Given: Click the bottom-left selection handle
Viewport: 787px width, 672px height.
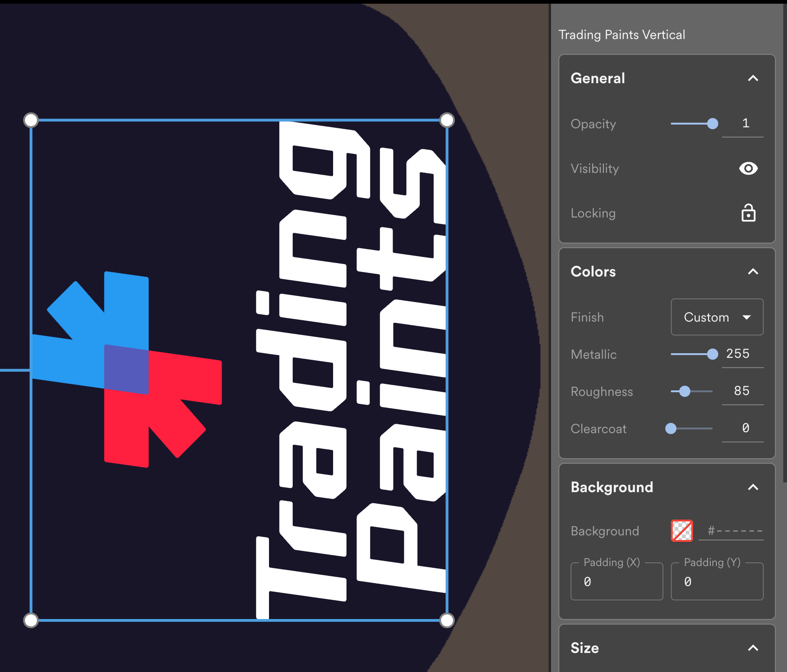Looking at the screenshot, I should [x=31, y=620].
